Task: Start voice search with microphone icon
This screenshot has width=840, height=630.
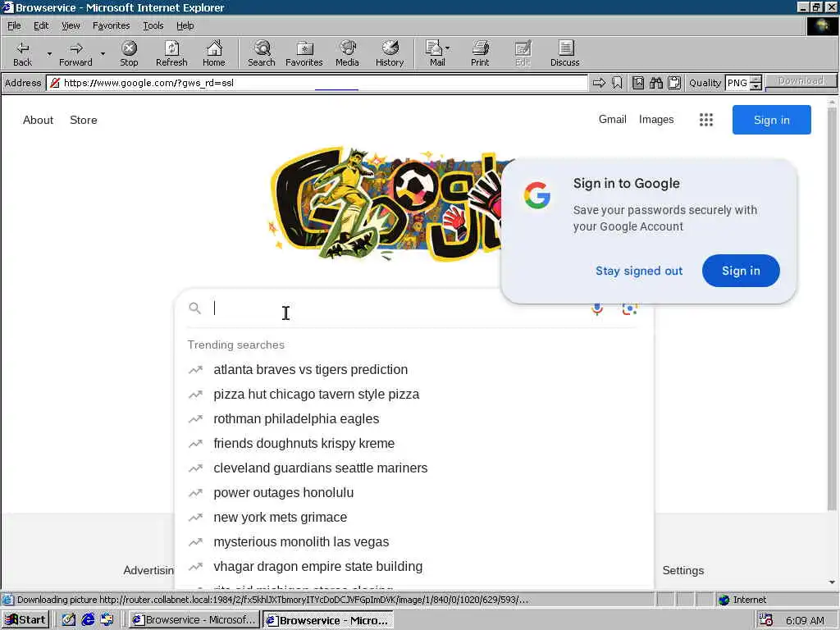Action: click(x=597, y=309)
